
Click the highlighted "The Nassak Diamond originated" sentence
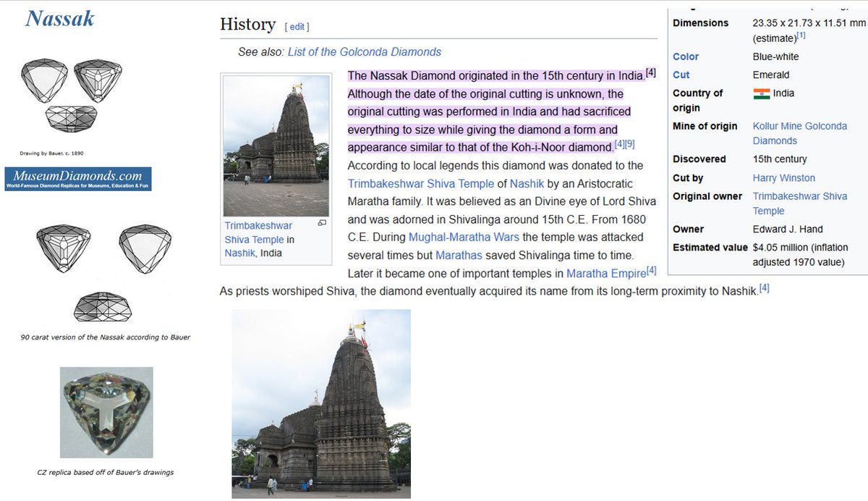tap(496, 76)
